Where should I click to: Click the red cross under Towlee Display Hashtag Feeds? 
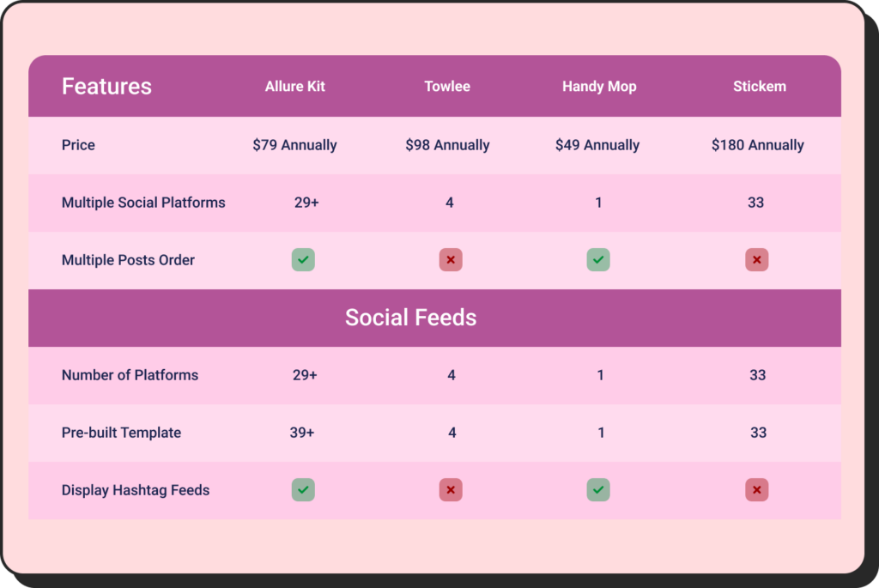(x=451, y=490)
